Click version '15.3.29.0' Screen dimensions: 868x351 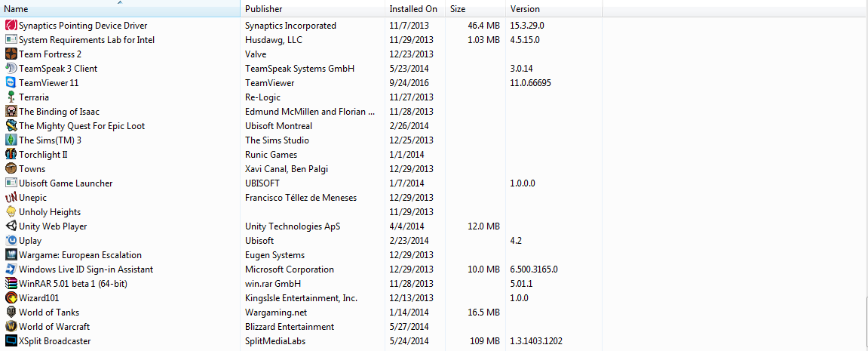(x=529, y=26)
